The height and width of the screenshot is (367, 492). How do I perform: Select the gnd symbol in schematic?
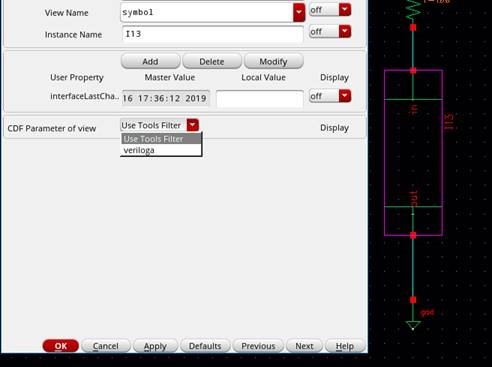tap(413, 324)
